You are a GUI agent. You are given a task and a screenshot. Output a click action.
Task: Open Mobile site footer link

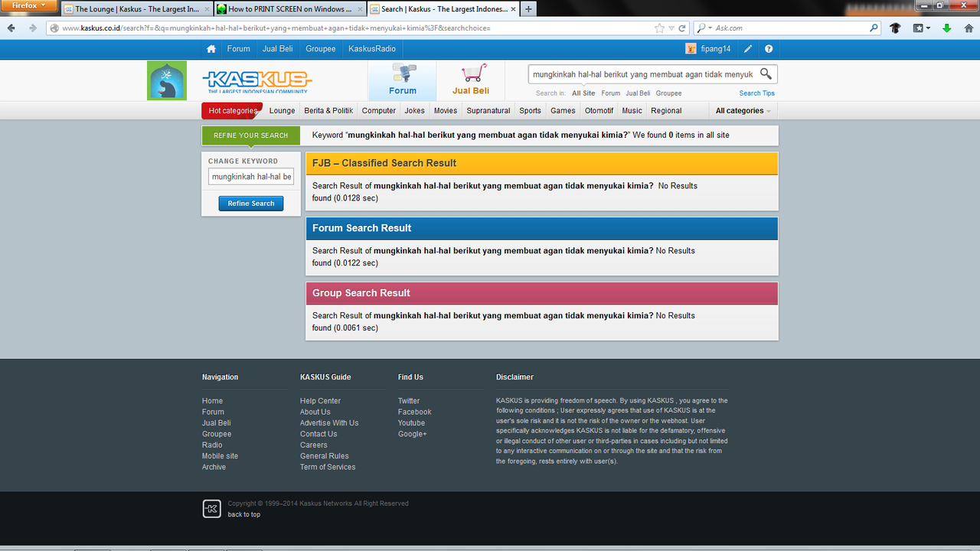pos(220,456)
